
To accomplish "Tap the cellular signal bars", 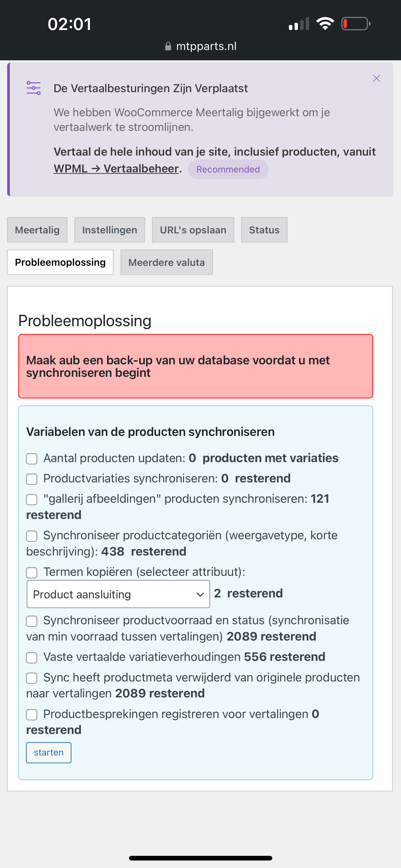I will point(299,24).
